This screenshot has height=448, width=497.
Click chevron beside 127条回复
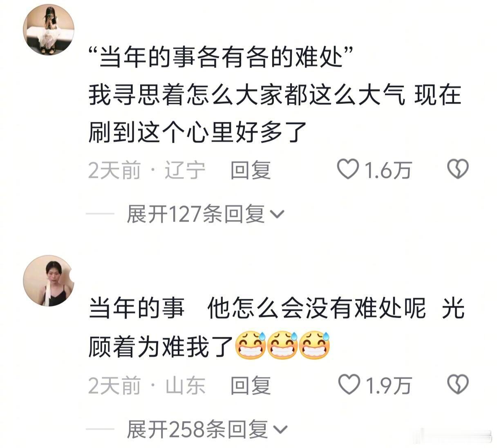[277, 215]
